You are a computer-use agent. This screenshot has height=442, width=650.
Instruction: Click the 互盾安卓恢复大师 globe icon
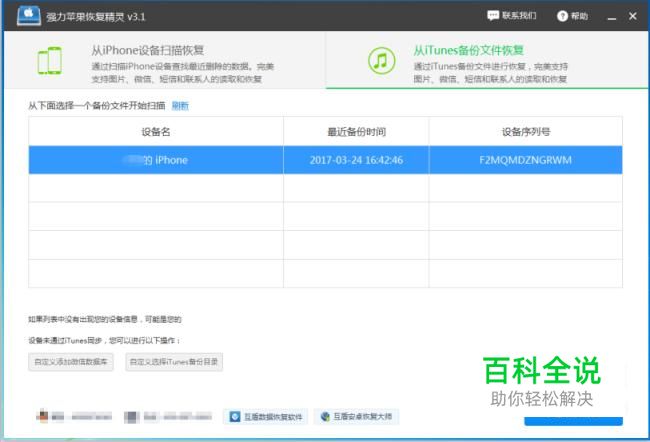(325, 416)
